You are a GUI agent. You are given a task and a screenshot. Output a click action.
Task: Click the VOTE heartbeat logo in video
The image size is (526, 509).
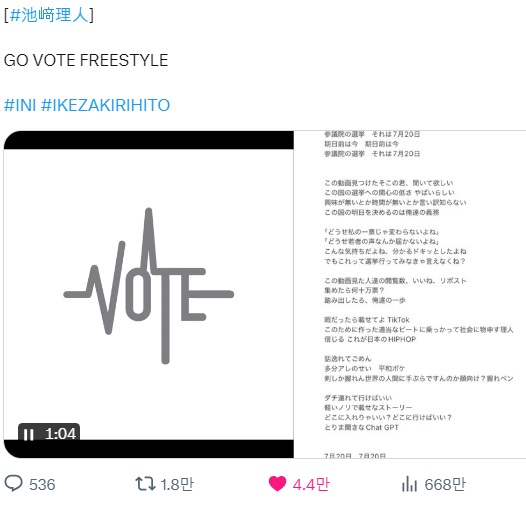click(x=149, y=286)
